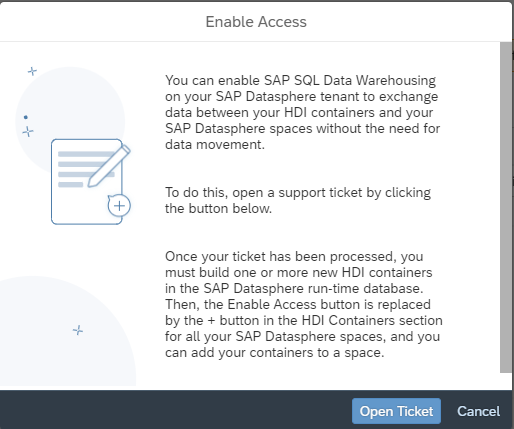Click the sparkle star at top left
This screenshot has width=514, height=429.
click(x=32, y=71)
